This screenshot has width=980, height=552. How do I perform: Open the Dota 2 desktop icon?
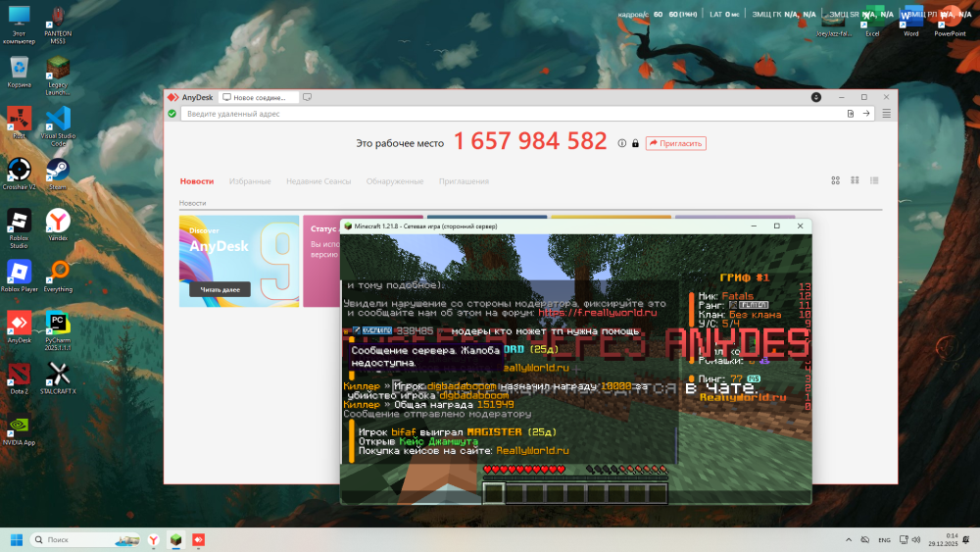coord(20,378)
